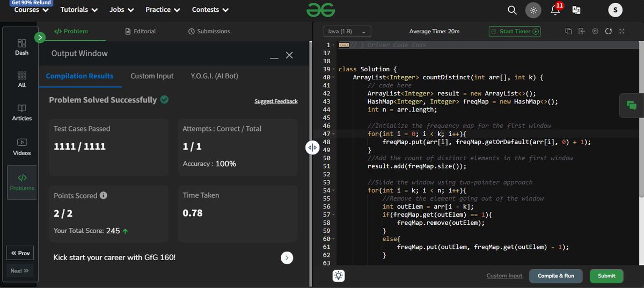Open the S profile avatar

(616, 10)
